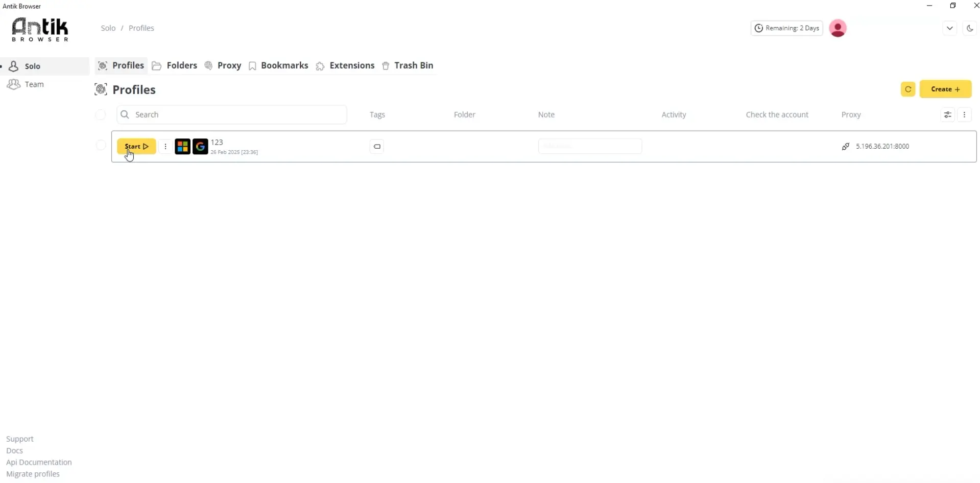Open the filter icon in the table header

(948, 114)
